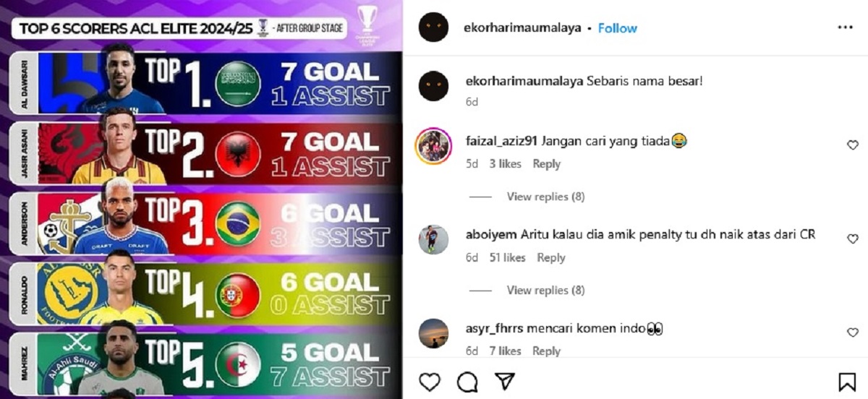Share the post with the paper plane icon
This screenshot has height=399, width=868.
[x=505, y=381]
